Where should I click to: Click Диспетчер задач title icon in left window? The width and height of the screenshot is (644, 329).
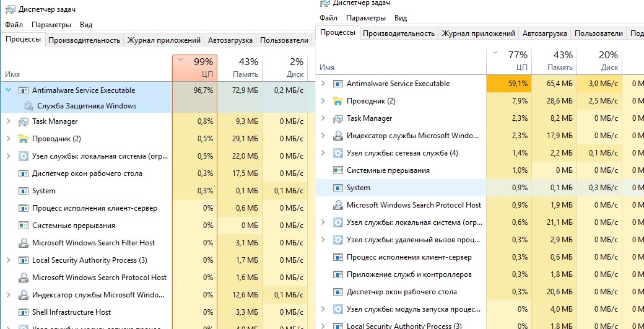9,9
